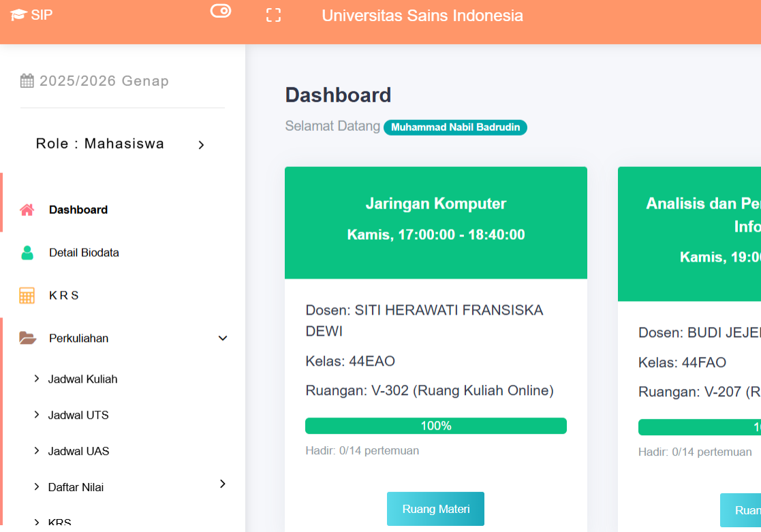This screenshot has height=532, width=761.
Task: Select the Perkuliahan menu entry
Action: pyautogui.click(x=78, y=339)
